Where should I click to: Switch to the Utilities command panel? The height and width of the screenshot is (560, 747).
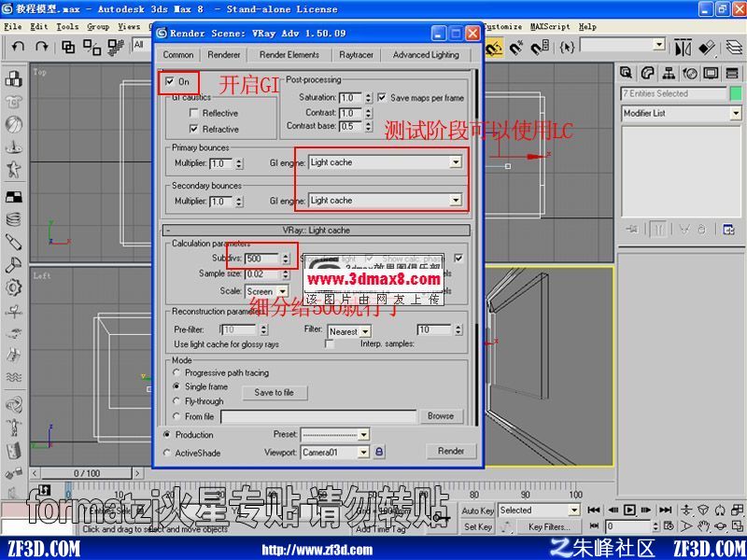(x=732, y=73)
